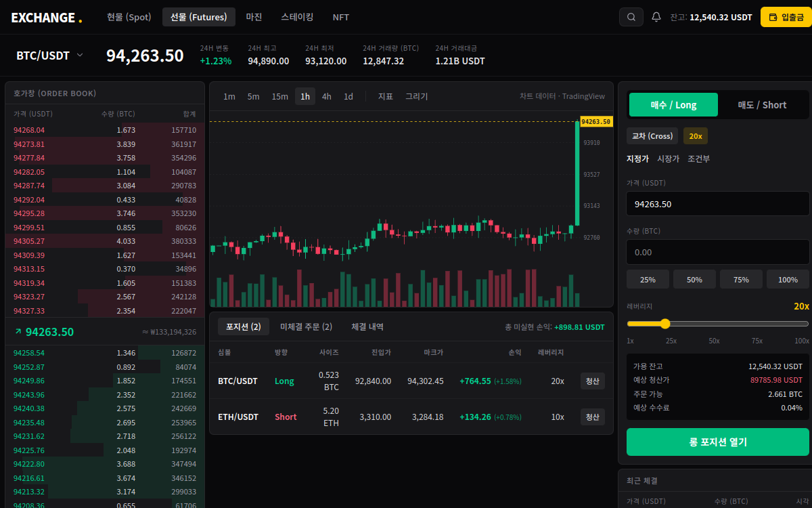Image resolution: width=812 pixels, height=508 pixels.
Task: Open the 교차 (Cross) margin mode selector
Action: [652, 136]
